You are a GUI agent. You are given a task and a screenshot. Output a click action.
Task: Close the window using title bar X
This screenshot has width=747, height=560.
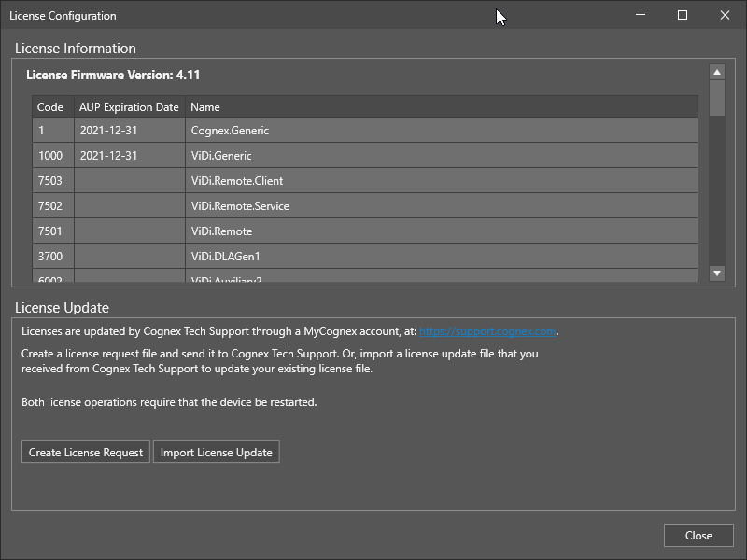point(725,15)
